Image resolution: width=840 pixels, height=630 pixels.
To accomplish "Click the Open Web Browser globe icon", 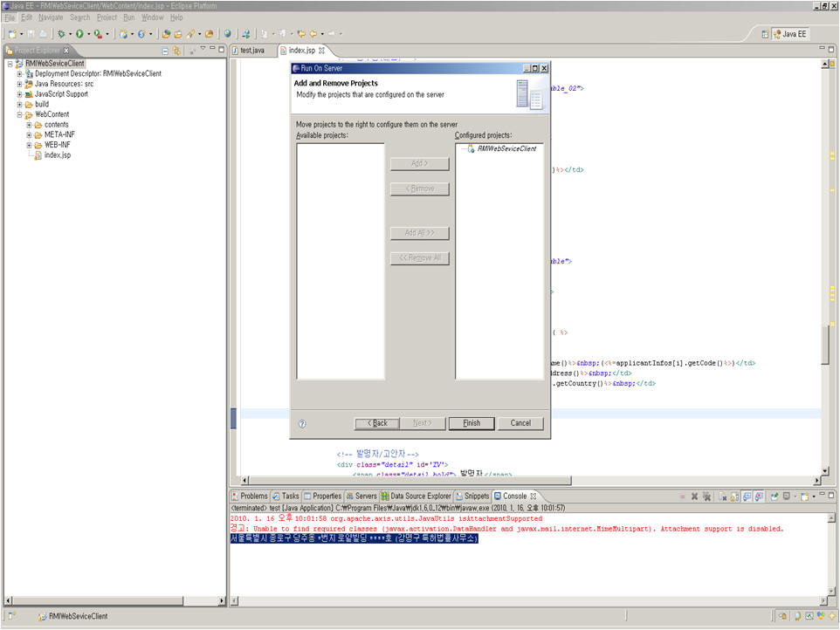I will (228, 34).
